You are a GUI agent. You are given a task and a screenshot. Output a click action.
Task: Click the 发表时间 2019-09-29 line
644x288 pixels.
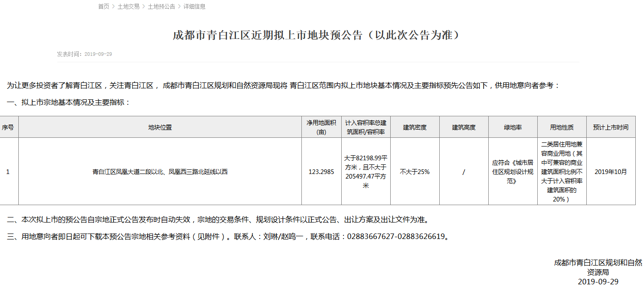point(84,54)
